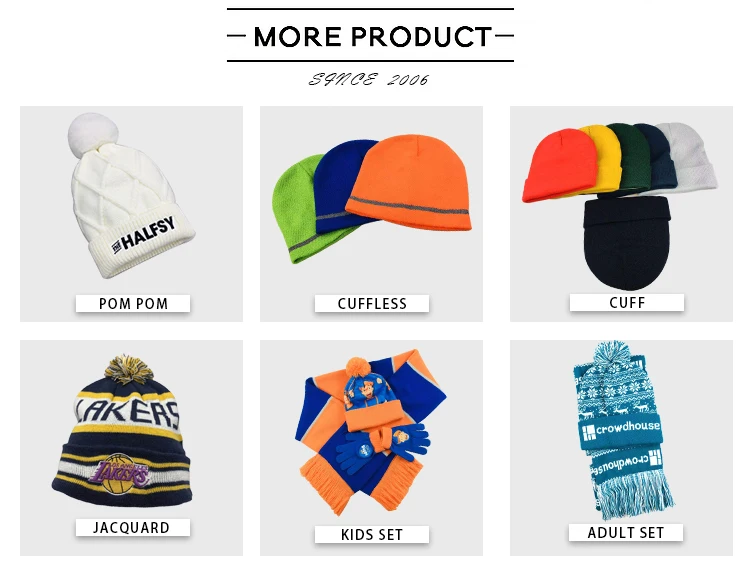Select the CUFF category label

(x=627, y=303)
